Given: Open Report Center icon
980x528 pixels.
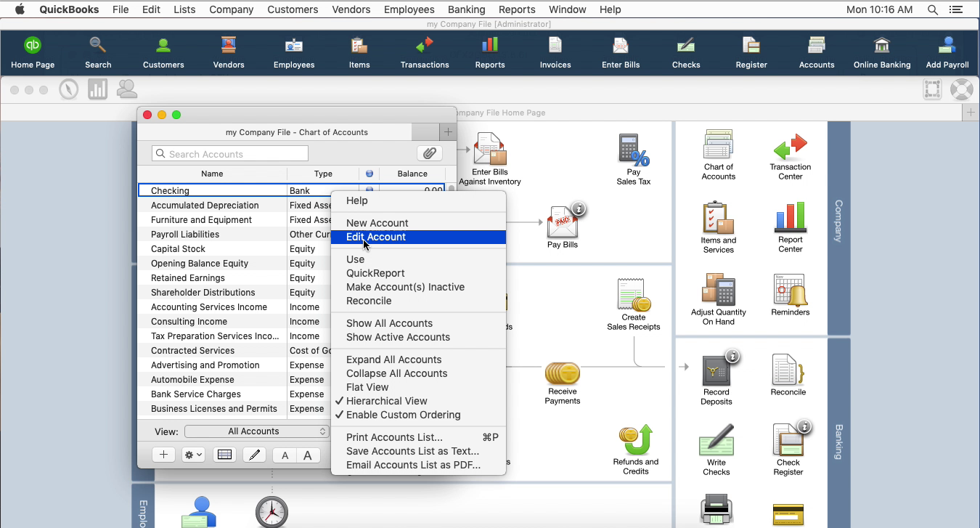Looking at the screenshot, I should click(791, 227).
